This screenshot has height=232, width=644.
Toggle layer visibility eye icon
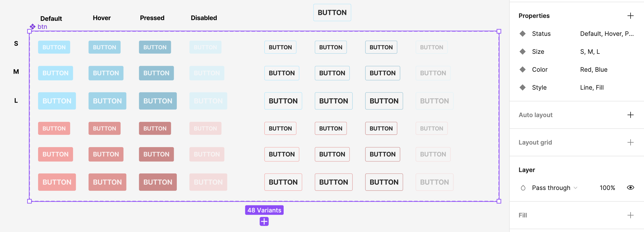click(x=630, y=188)
